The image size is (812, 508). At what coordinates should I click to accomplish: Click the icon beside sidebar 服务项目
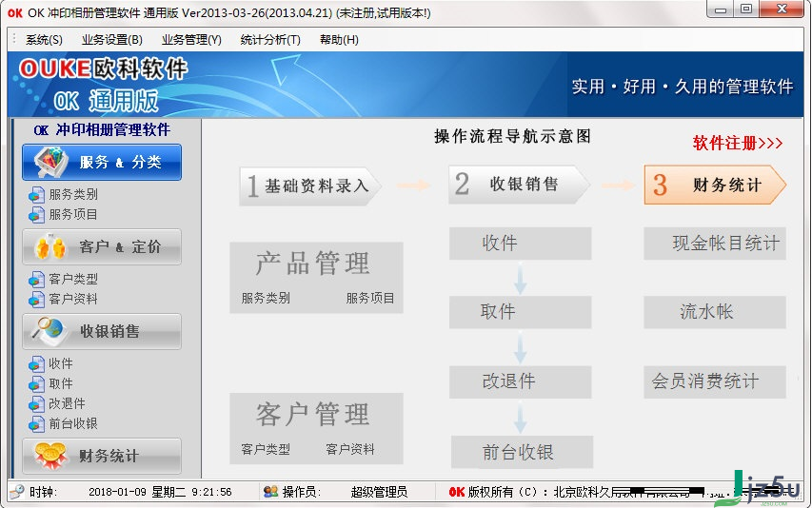36,215
